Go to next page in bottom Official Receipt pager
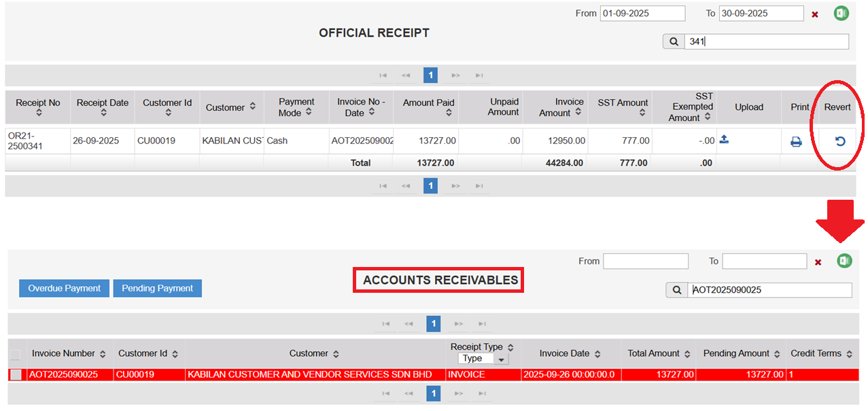Image resolution: width=868 pixels, height=411 pixels. 456,186
